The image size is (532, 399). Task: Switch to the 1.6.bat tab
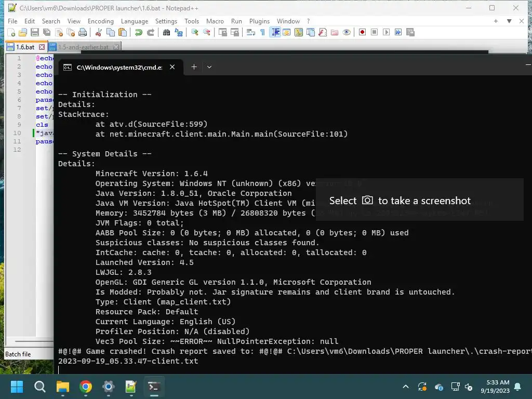(x=25, y=47)
